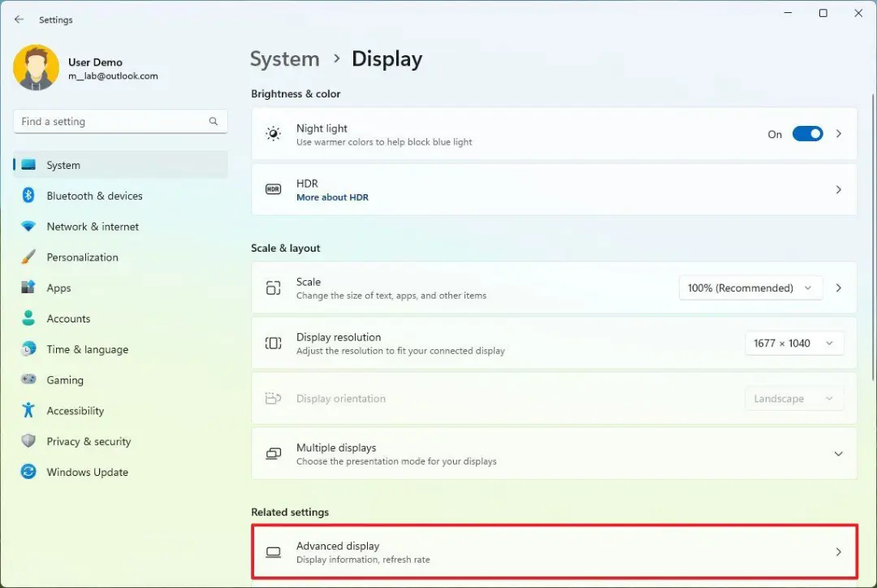This screenshot has height=588, width=877.
Task: Click the Night light title text
Action: click(322, 128)
